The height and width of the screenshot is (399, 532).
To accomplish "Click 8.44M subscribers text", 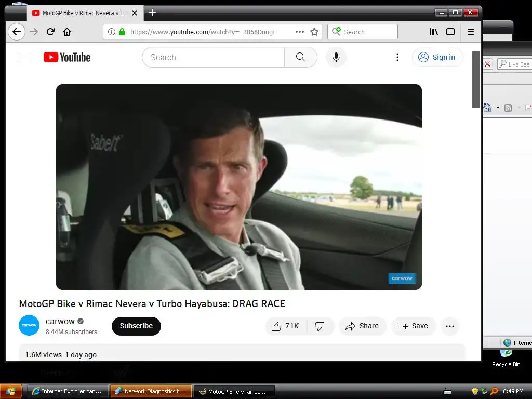I will pos(71,332).
